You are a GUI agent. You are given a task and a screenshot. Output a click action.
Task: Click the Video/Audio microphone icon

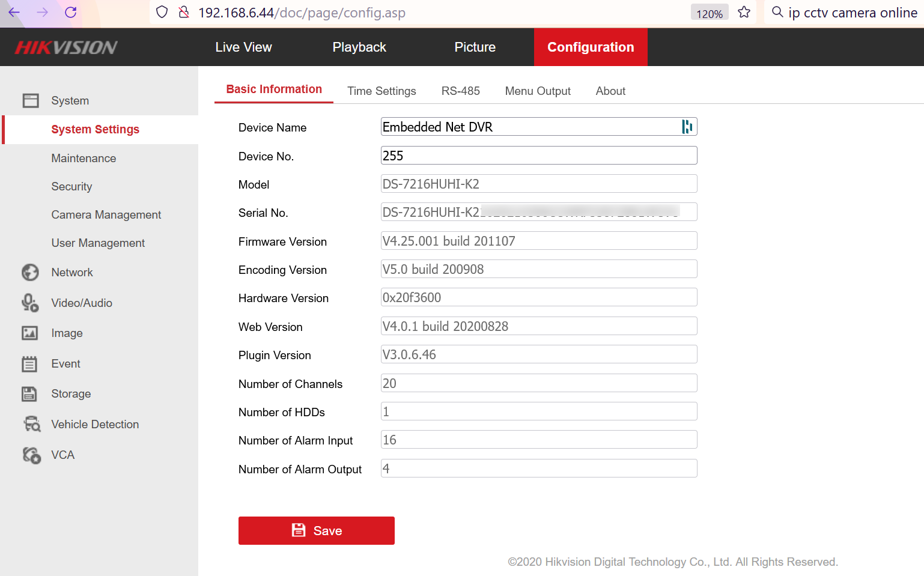tap(30, 303)
